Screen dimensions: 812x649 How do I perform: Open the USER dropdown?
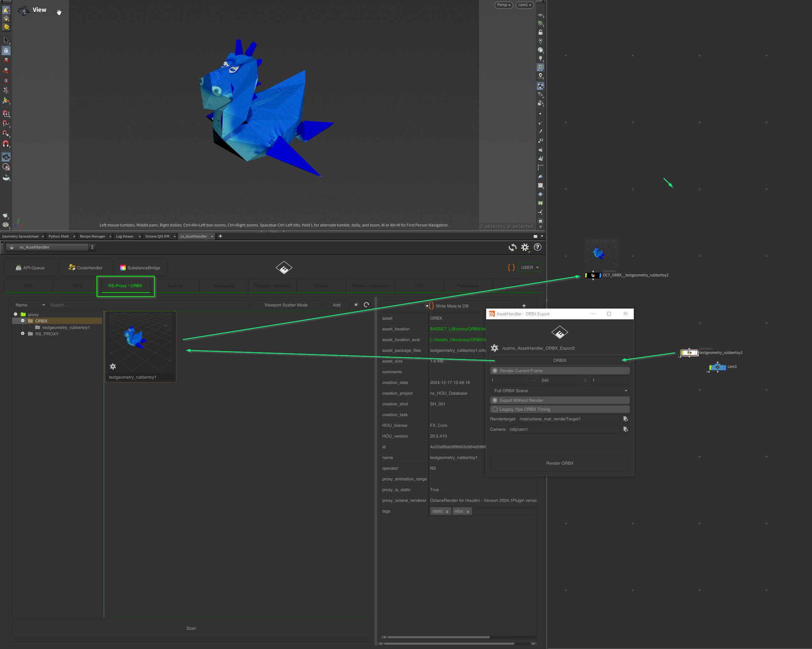529,268
